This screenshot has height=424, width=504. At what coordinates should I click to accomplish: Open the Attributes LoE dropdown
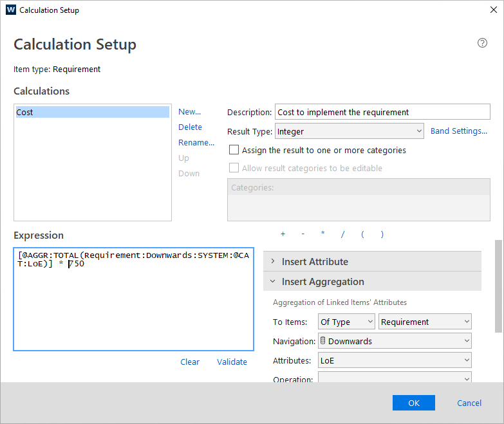[x=395, y=360]
